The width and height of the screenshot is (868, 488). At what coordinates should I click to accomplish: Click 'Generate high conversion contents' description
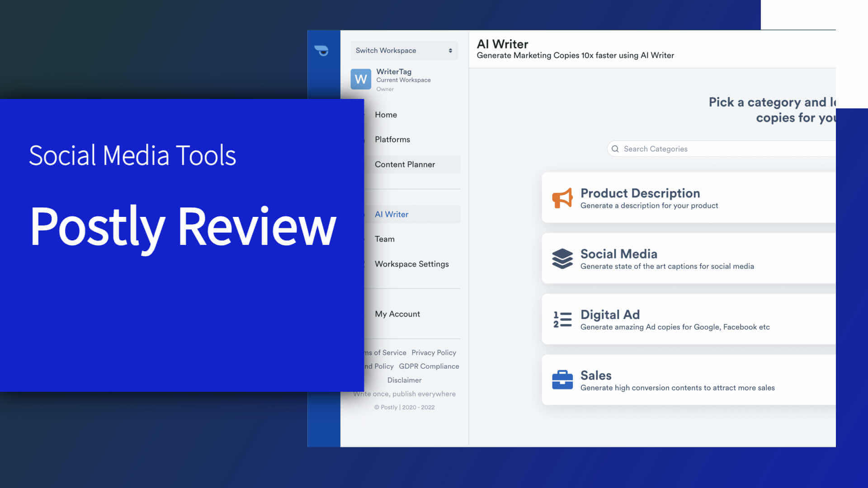click(677, 388)
